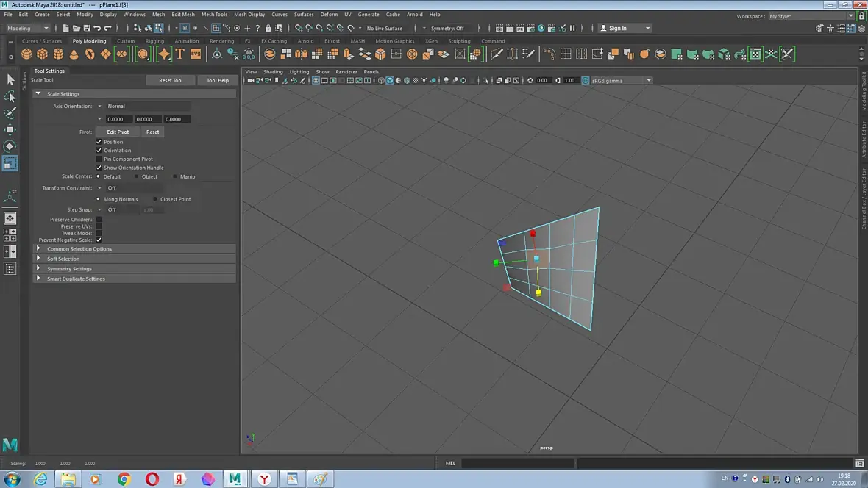
Task: Open the Axis Orientation dropdown
Action: [x=147, y=106]
